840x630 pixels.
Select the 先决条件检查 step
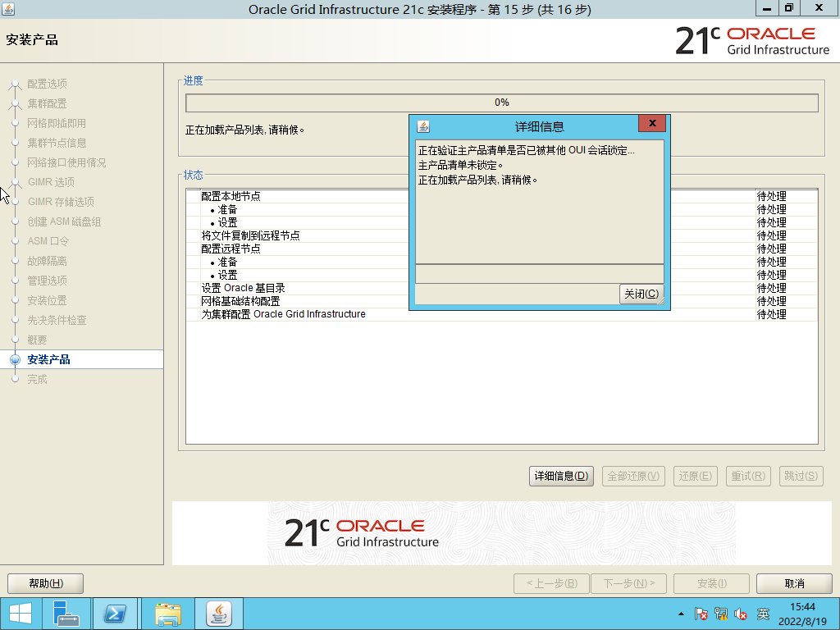pos(57,321)
